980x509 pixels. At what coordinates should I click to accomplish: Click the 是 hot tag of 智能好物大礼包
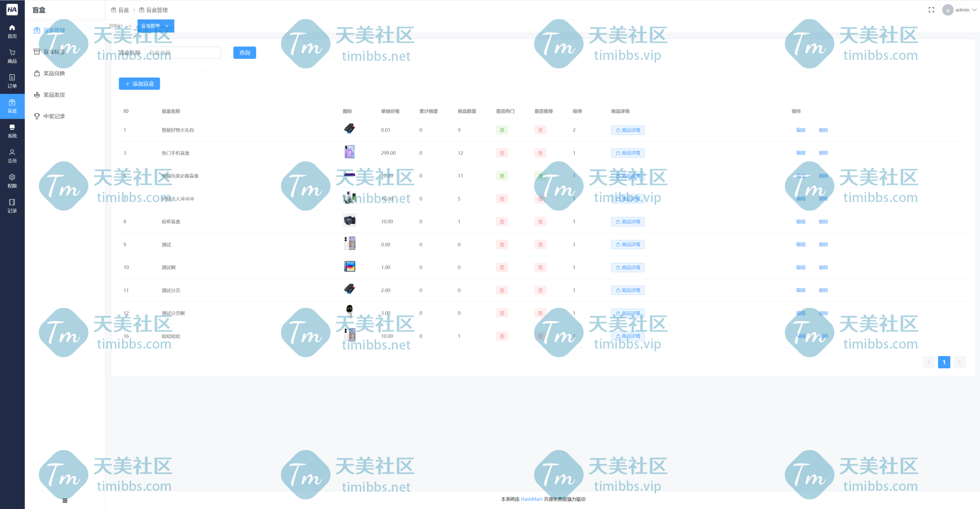502,130
